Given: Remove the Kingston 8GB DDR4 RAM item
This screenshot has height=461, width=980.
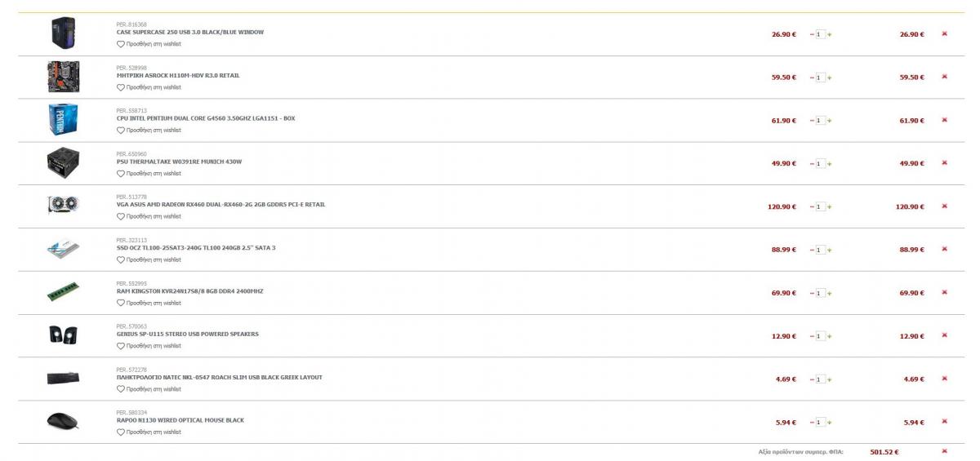Looking at the screenshot, I should (945, 292).
